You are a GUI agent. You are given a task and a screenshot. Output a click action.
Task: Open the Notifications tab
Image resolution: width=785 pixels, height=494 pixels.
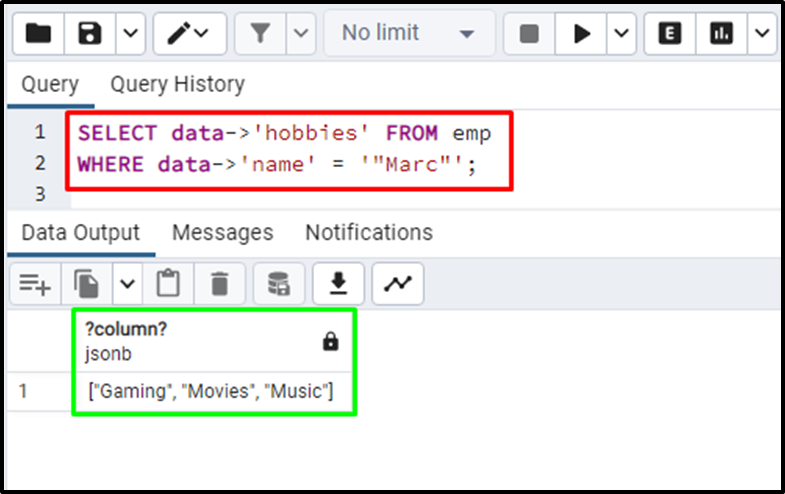click(369, 232)
